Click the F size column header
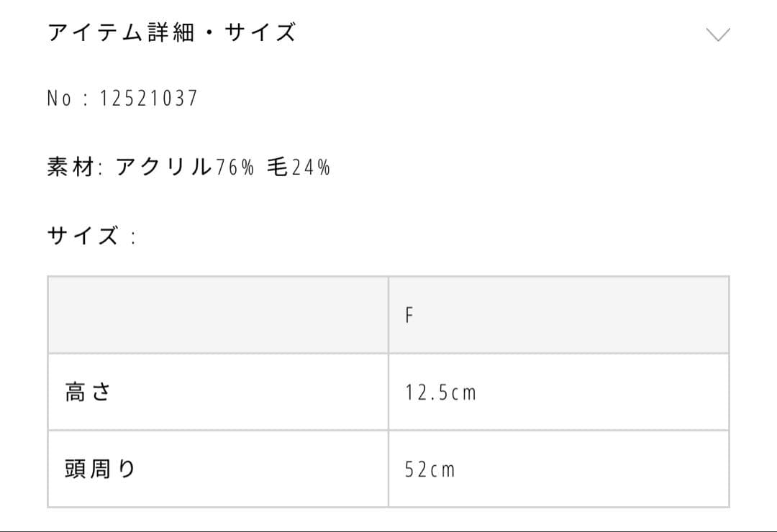 [x=409, y=315]
